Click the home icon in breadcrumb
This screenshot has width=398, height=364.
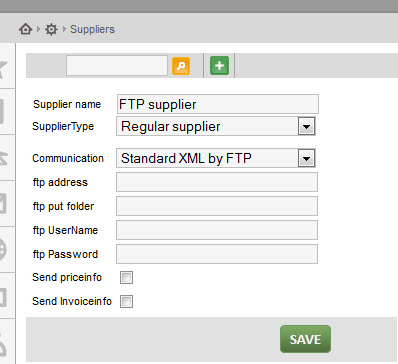point(25,29)
